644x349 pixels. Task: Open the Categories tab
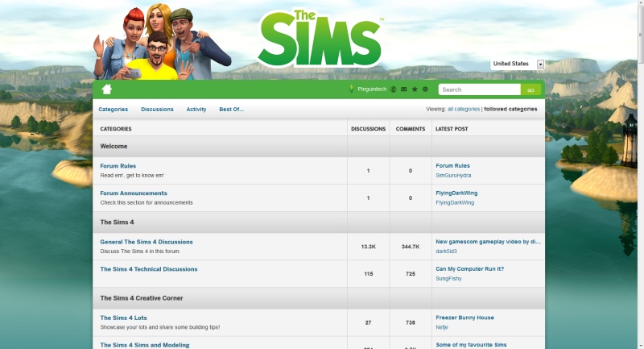(x=113, y=110)
